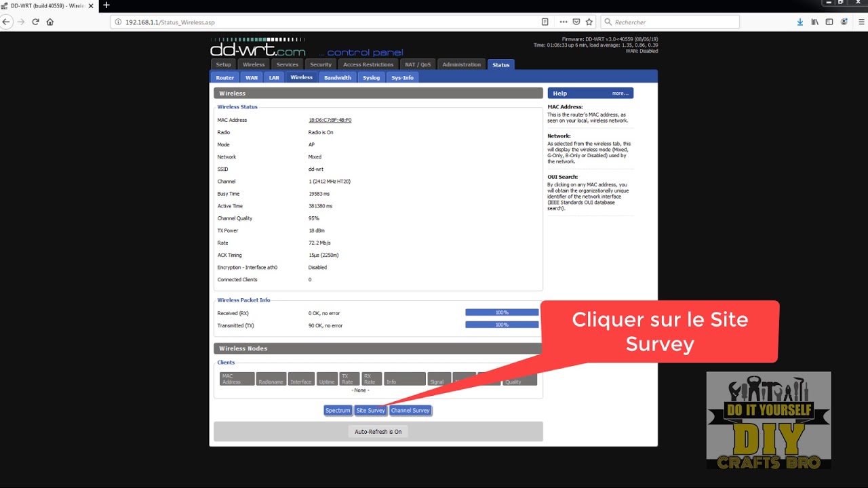Click the channel value 1 (2412 MHz HT20)

[x=330, y=182]
